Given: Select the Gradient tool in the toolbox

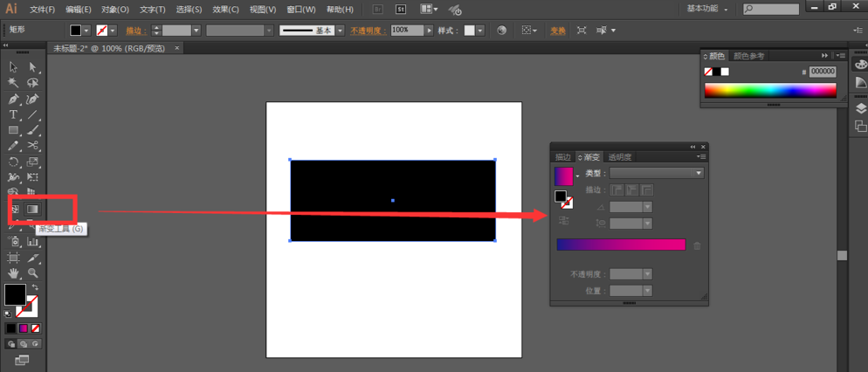Looking at the screenshot, I should click(x=32, y=210).
